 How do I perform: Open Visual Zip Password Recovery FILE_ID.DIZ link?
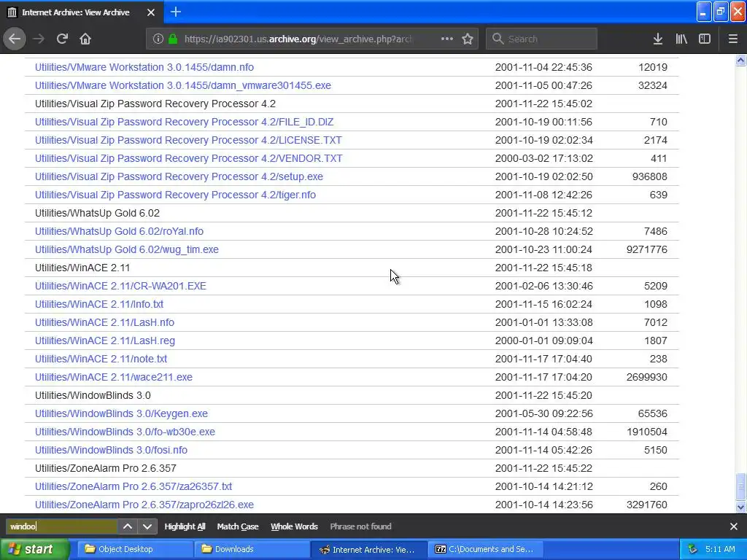click(184, 122)
